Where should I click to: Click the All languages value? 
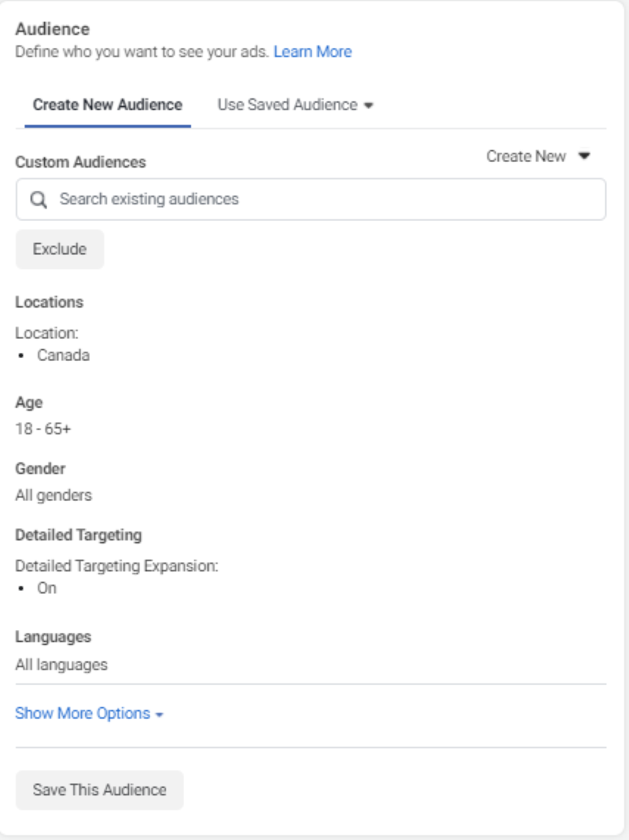[x=61, y=665]
